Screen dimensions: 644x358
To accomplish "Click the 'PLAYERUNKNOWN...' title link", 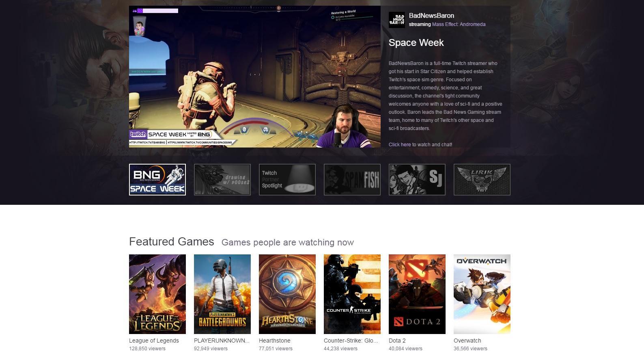I will coord(222,341).
